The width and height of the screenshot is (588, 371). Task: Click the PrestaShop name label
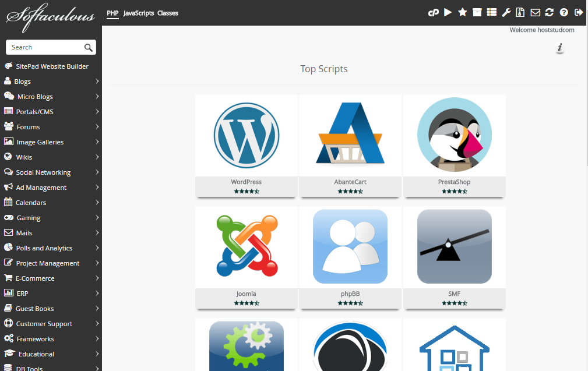(454, 182)
